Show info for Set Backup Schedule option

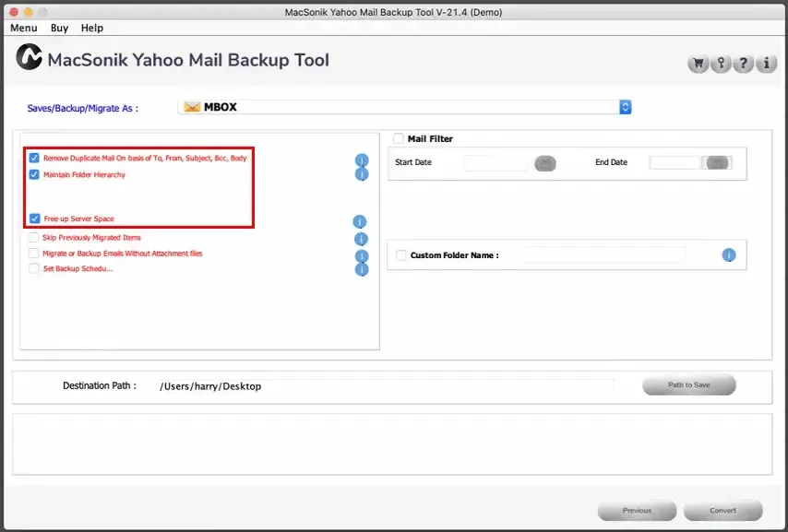[x=362, y=269]
